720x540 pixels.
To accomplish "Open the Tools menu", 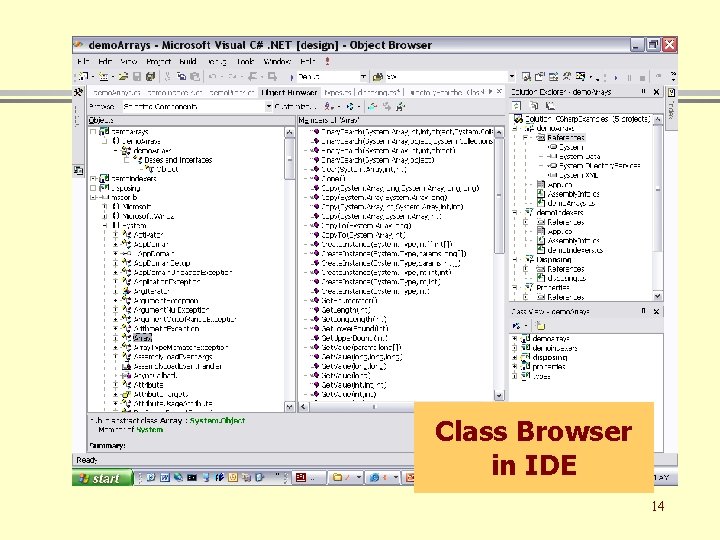I will tap(246, 62).
